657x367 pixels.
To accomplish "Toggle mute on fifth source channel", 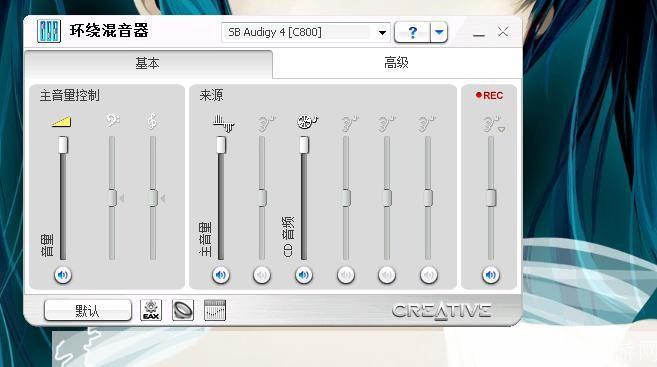I will pyautogui.click(x=387, y=275).
